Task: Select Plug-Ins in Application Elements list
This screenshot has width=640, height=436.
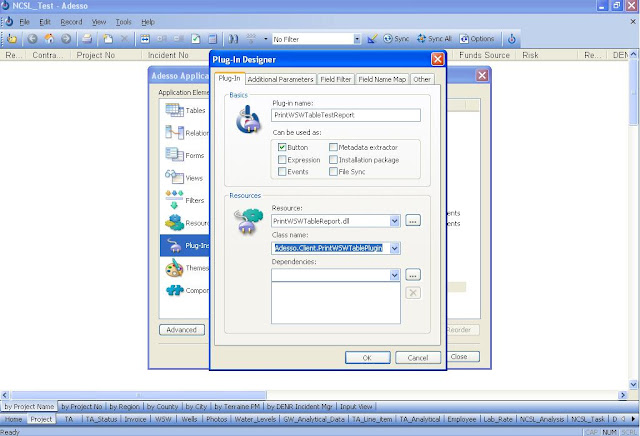Action: (x=185, y=245)
